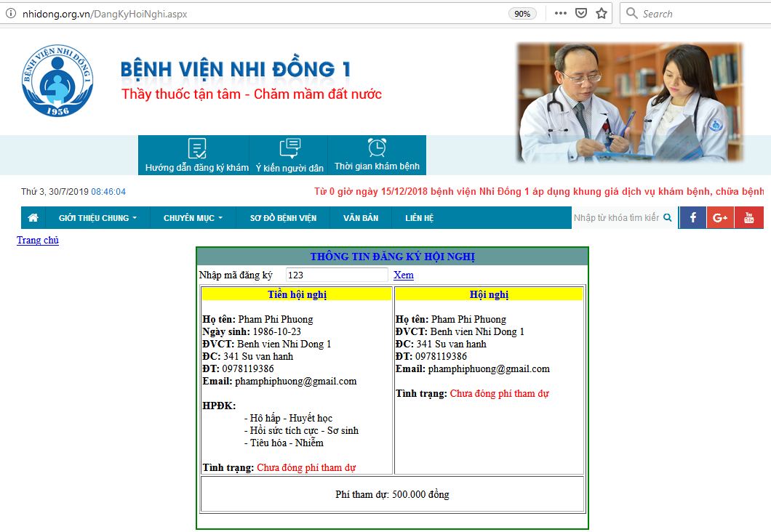Open the Sơ Đồ Bệnh Viện page
Viewport: 771px width, 532px height.
pyautogui.click(x=283, y=217)
